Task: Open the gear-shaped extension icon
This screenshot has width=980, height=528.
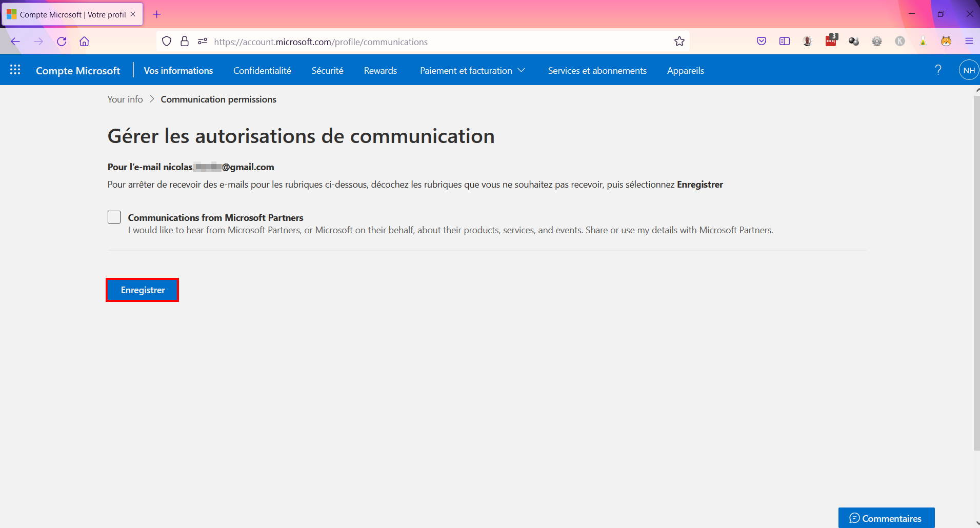Action: (x=877, y=42)
